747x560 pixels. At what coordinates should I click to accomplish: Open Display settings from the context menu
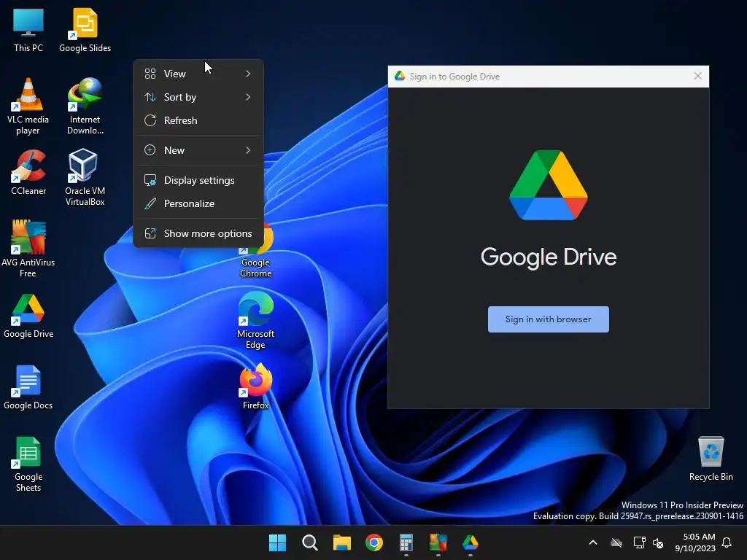point(198,181)
